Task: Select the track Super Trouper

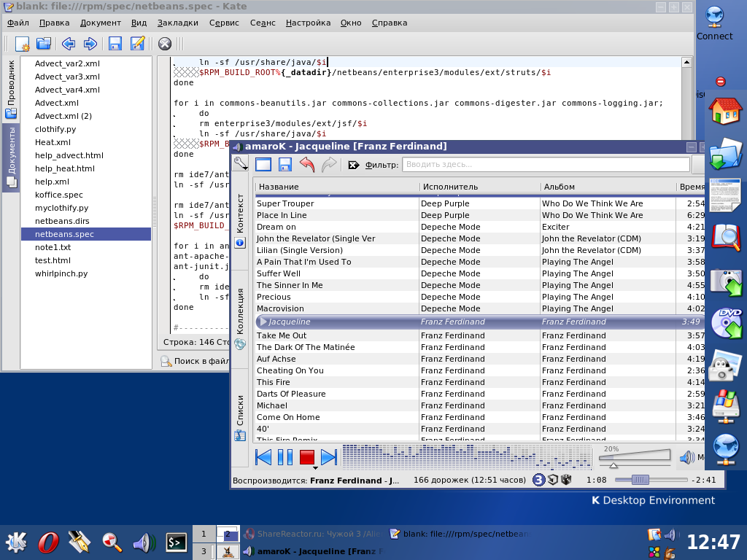Action: (480, 203)
